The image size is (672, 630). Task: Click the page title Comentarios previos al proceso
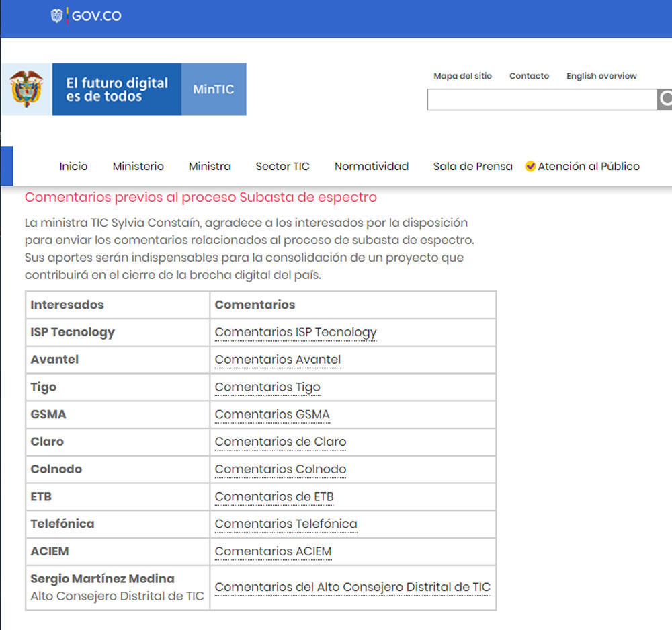[200, 197]
